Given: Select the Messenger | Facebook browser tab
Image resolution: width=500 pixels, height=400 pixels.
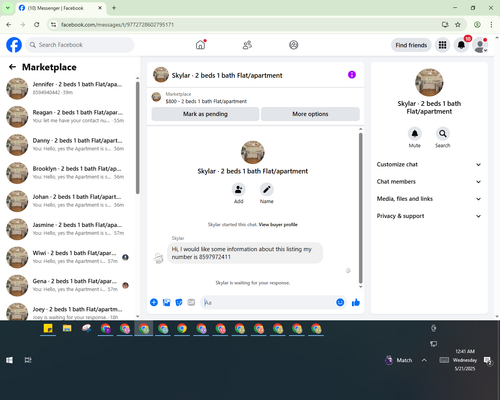Looking at the screenshot, I should pyautogui.click(x=60, y=8).
